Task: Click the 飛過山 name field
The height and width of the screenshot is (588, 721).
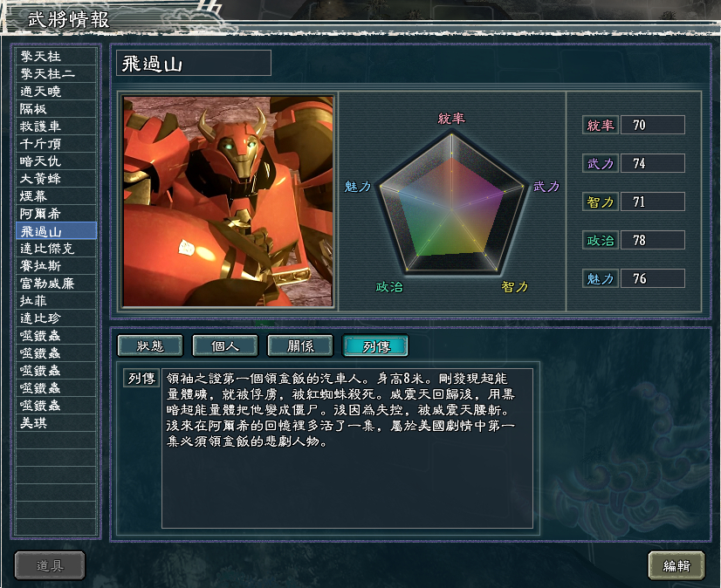Action: [194, 64]
